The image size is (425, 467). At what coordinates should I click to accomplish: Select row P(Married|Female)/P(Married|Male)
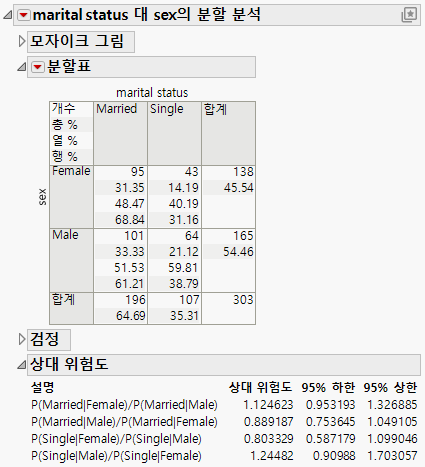point(224,405)
